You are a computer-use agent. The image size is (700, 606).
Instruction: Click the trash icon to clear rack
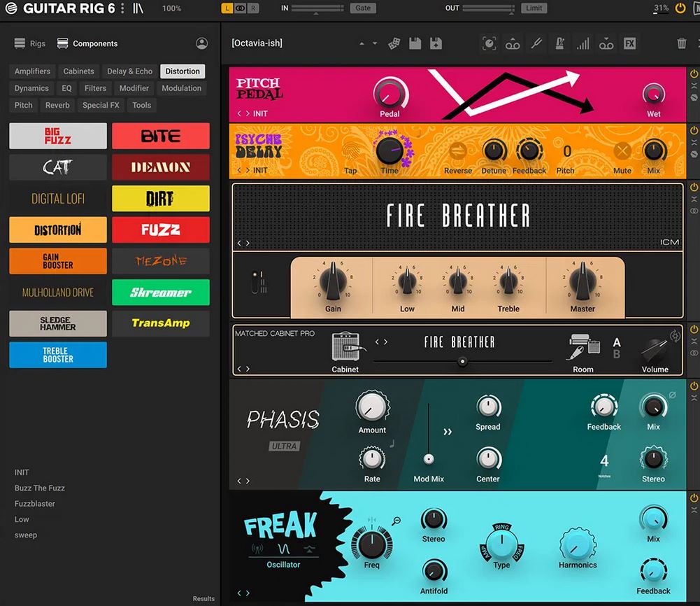coord(681,43)
